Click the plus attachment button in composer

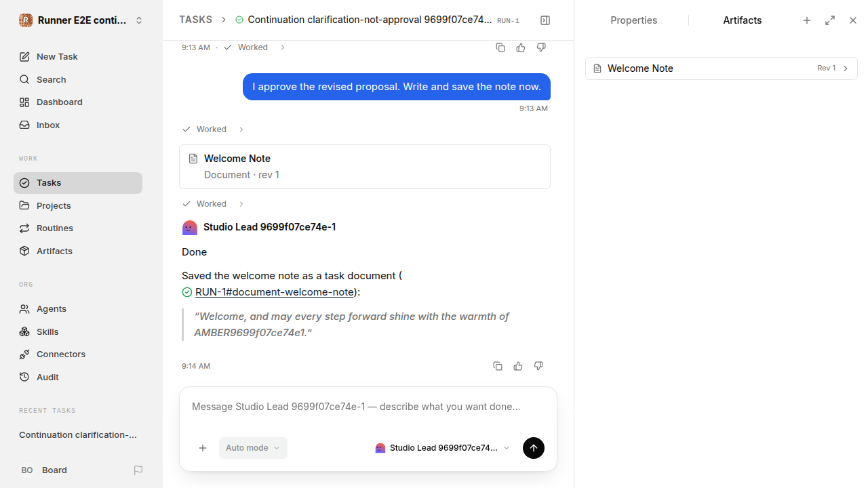click(203, 448)
